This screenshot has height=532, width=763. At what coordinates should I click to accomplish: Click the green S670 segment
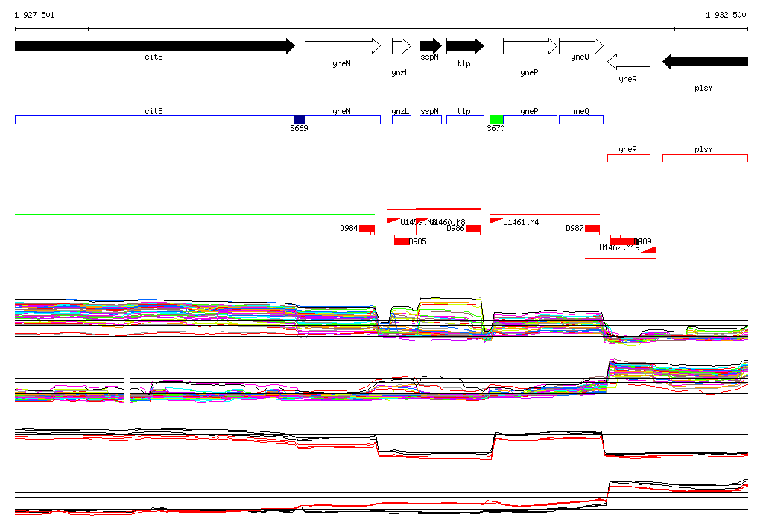click(496, 120)
